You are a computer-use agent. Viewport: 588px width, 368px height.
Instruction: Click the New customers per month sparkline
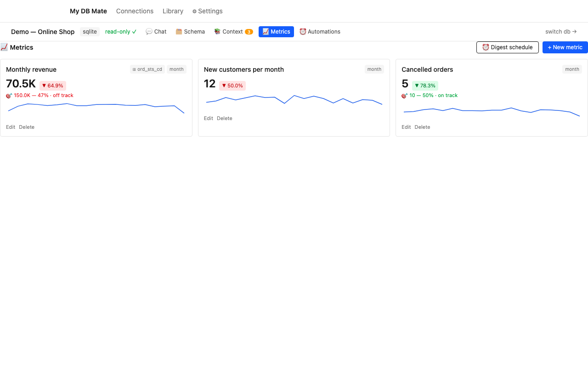click(x=294, y=100)
